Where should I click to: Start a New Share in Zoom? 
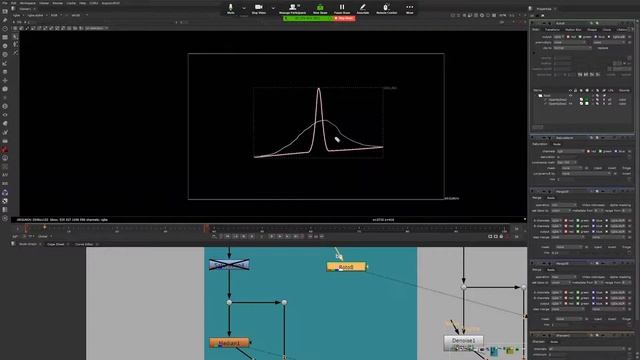[320, 9]
